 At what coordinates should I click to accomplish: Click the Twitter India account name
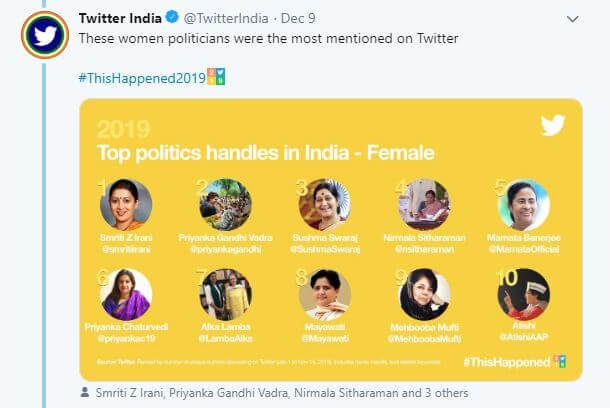(120, 18)
